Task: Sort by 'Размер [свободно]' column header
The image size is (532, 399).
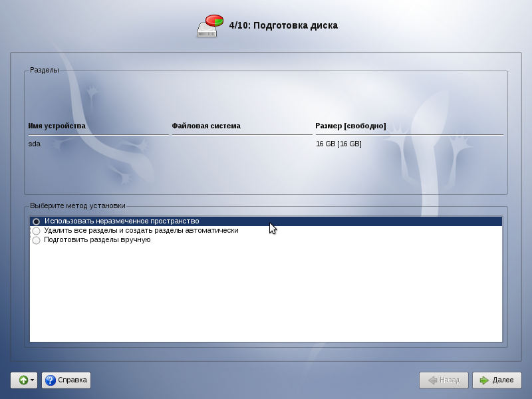Action: pos(350,126)
